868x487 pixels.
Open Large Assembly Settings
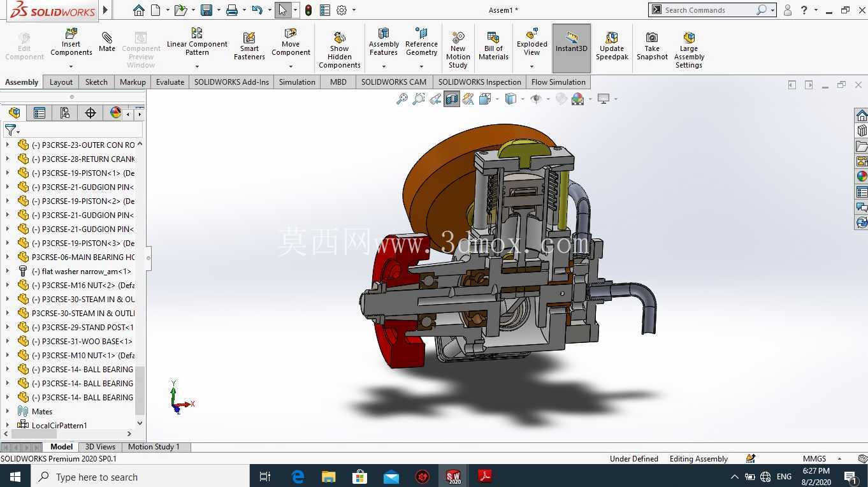(x=689, y=50)
